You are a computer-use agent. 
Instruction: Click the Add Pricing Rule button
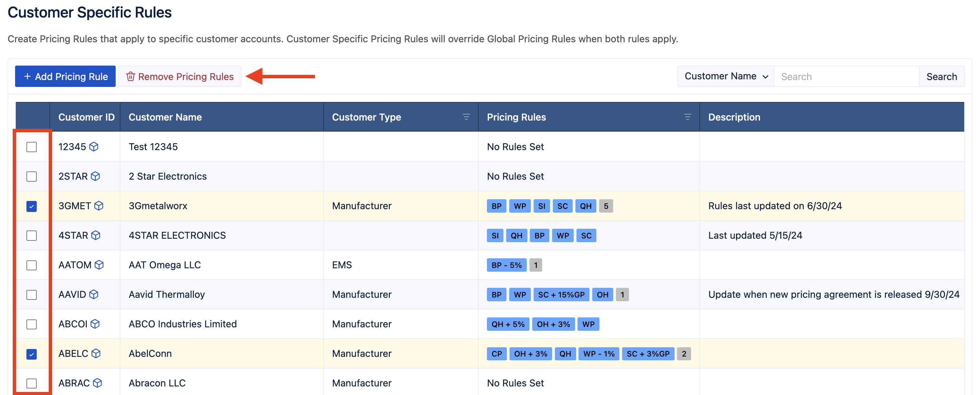pos(66,76)
